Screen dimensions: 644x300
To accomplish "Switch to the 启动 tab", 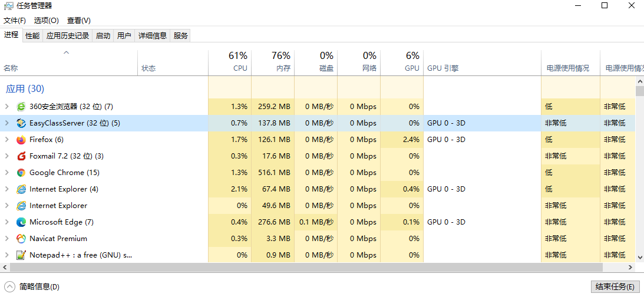I will click(x=103, y=36).
